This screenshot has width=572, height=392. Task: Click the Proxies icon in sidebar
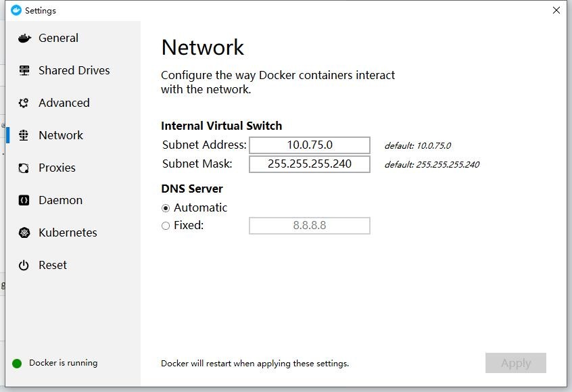tap(24, 168)
